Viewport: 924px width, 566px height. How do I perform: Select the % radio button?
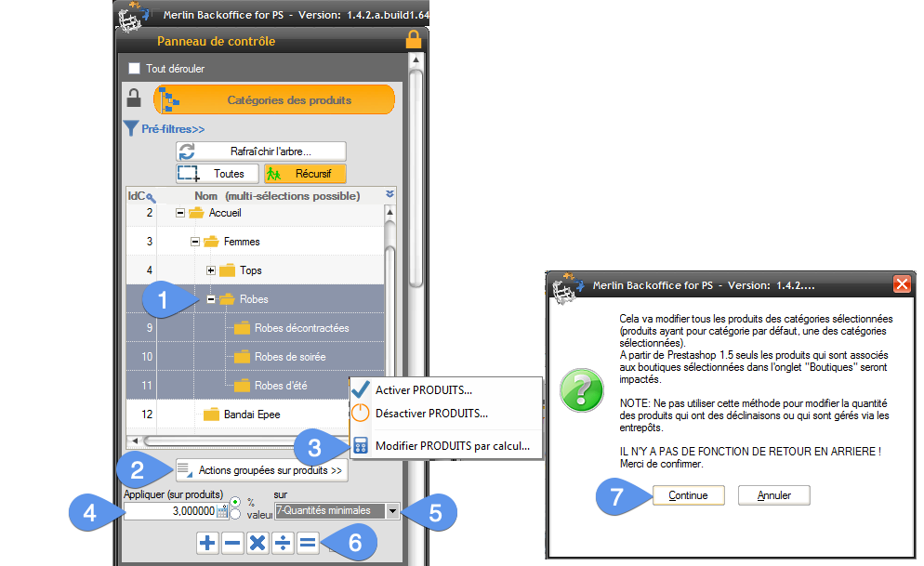235,502
